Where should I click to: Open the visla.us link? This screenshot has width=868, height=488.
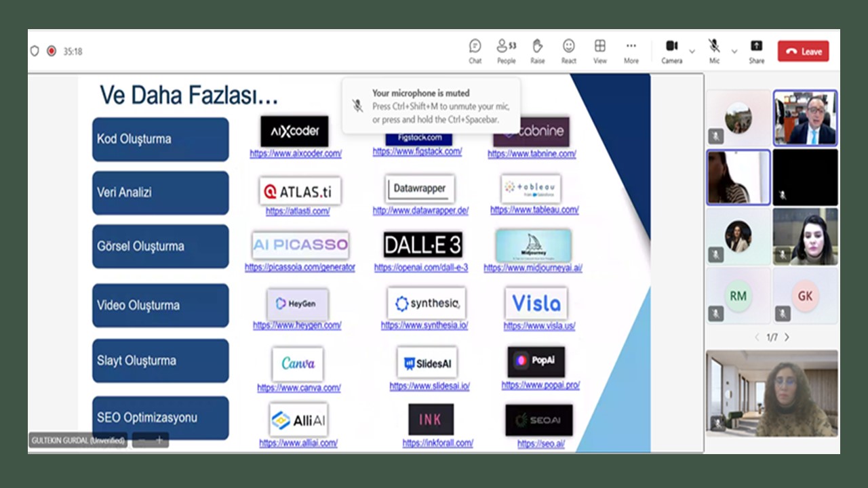pos(539,325)
